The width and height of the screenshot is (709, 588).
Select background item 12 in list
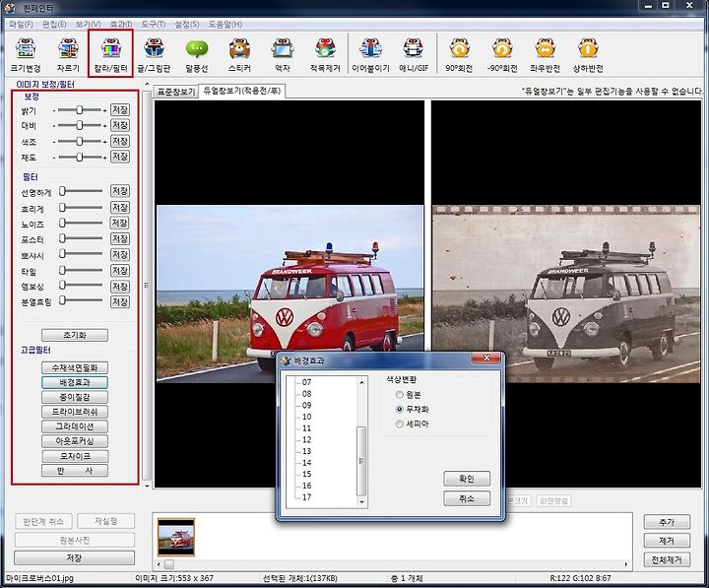[306, 439]
